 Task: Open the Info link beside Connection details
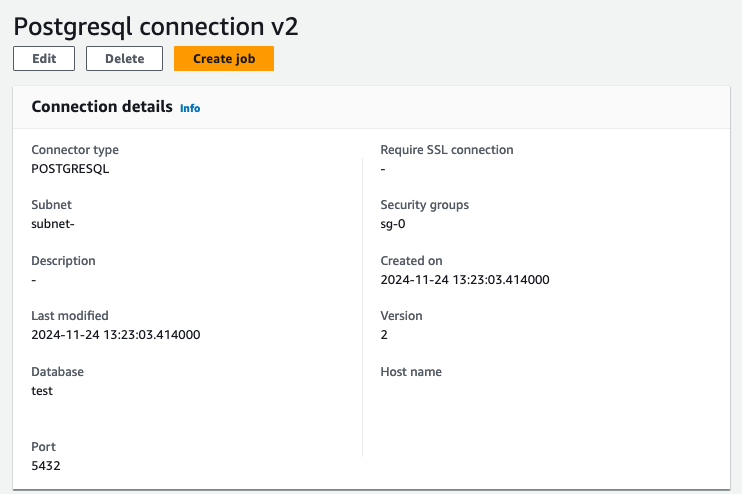point(190,108)
